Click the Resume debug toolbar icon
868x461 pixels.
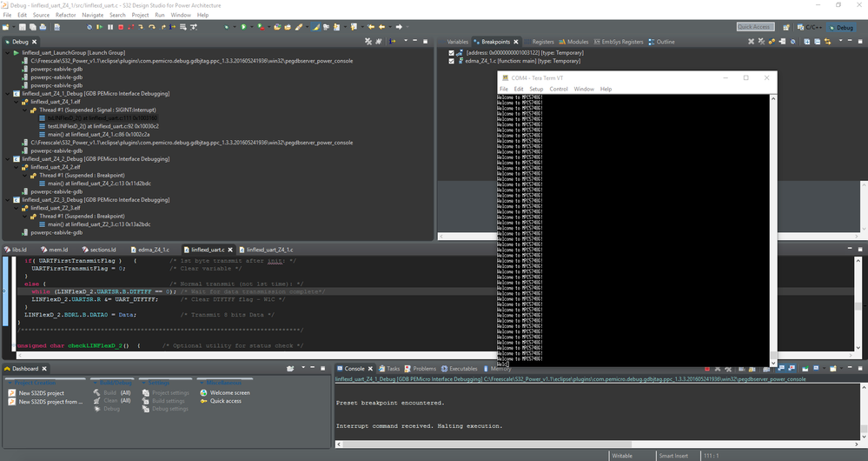[100, 27]
